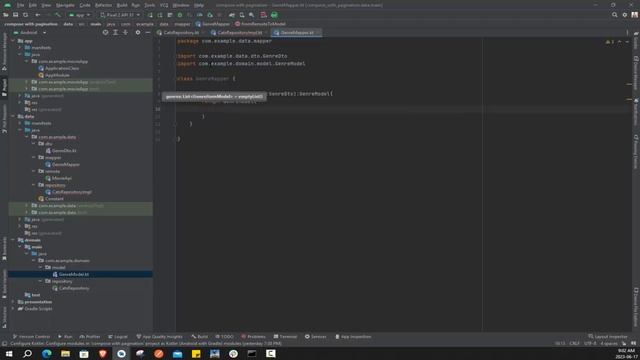640x360 pixels.
Task: Open the Problems tool window
Action: click(253, 336)
